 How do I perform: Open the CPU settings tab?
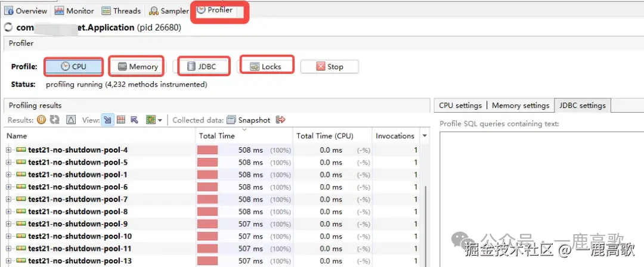click(x=460, y=105)
